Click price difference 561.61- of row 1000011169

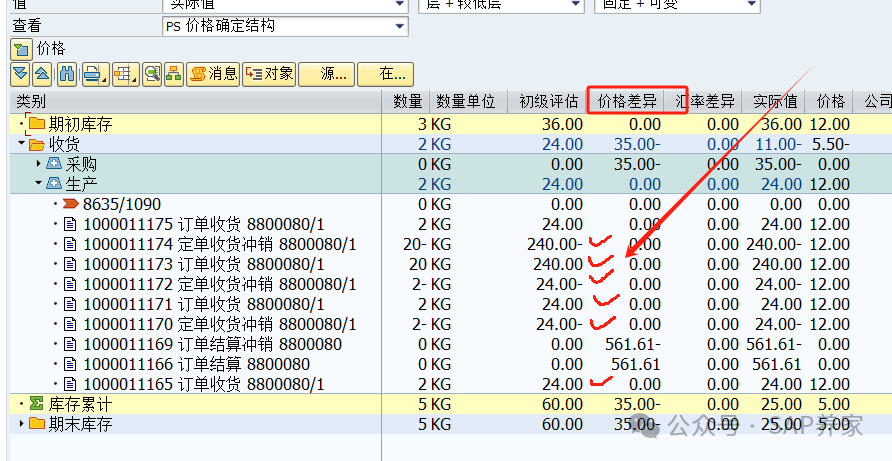click(633, 344)
